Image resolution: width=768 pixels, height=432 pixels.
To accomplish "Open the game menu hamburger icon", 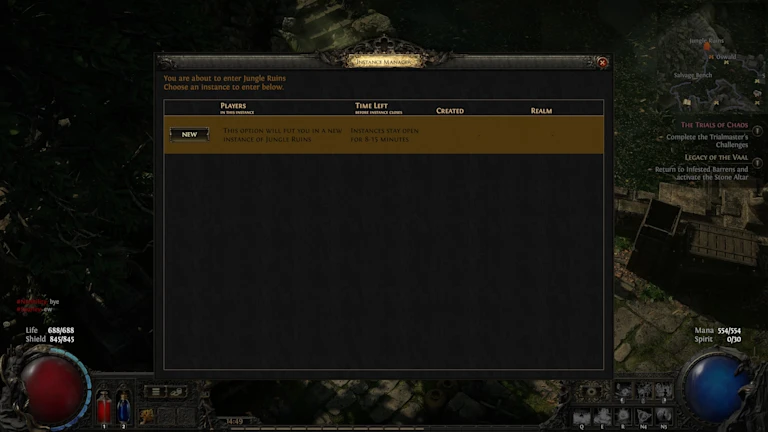I will [x=156, y=391].
